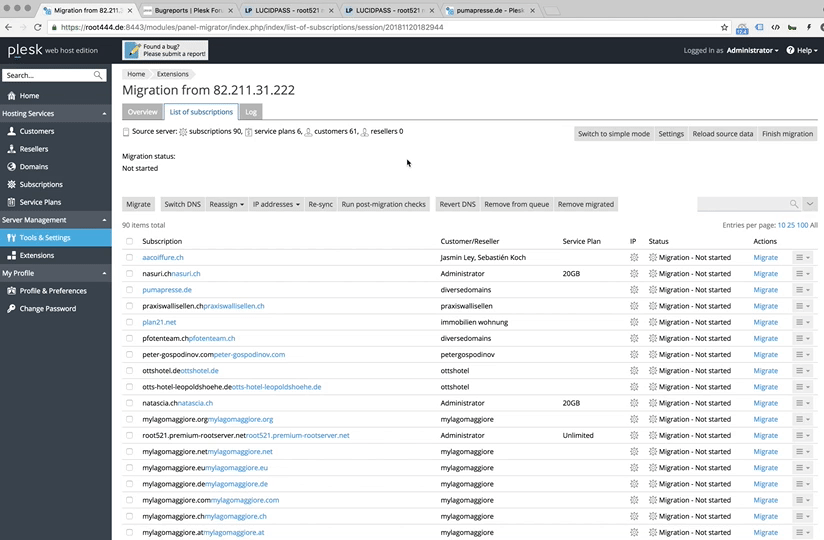The width and height of the screenshot is (824, 540).
Task: Check the mylagomaggiore.org row checkbox
Action: coord(129,419)
